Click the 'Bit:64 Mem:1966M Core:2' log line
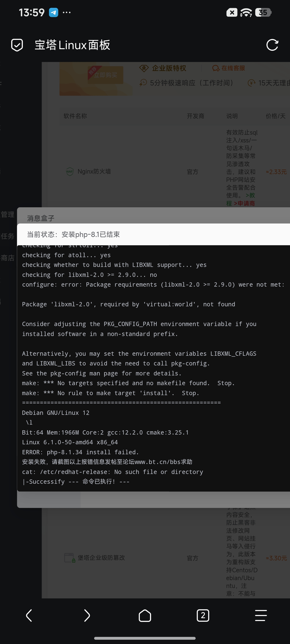Viewport: 290px width, 644px height. 105,432
